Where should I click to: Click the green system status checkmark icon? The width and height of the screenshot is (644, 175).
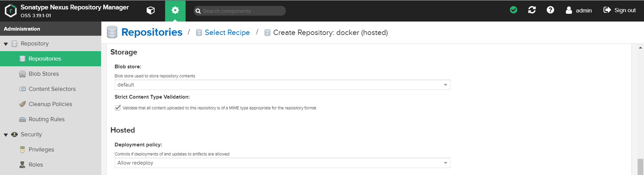(513, 10)
